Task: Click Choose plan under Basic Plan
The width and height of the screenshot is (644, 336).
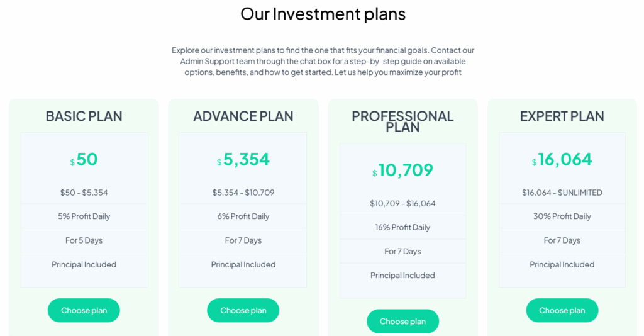Action: [x=84, y=310]
